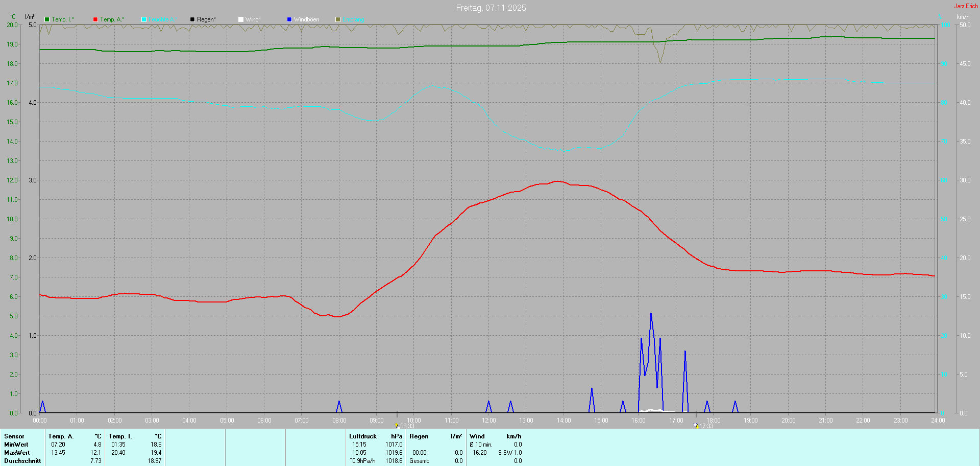Click the Luftdruck column header

363,436
